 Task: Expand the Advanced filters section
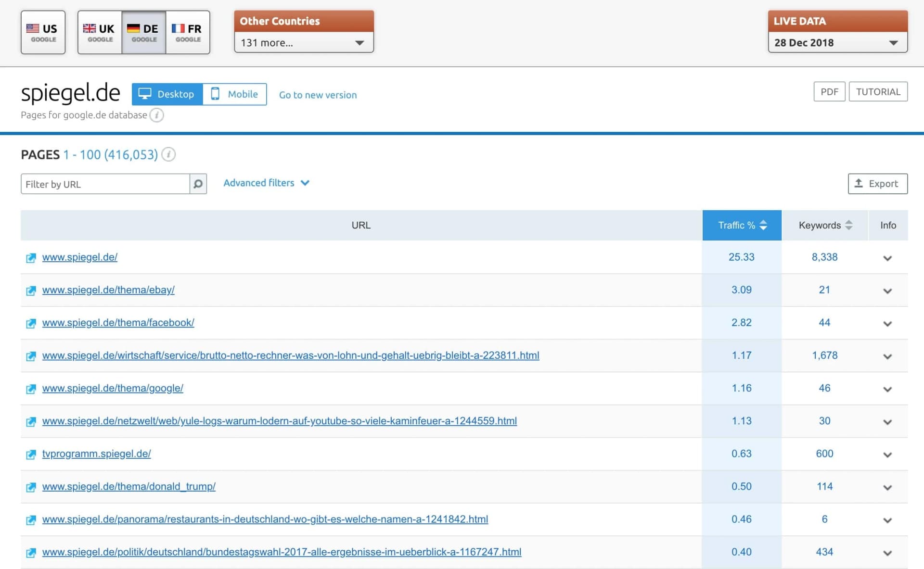pyautogui.click(x=266, y=183)
